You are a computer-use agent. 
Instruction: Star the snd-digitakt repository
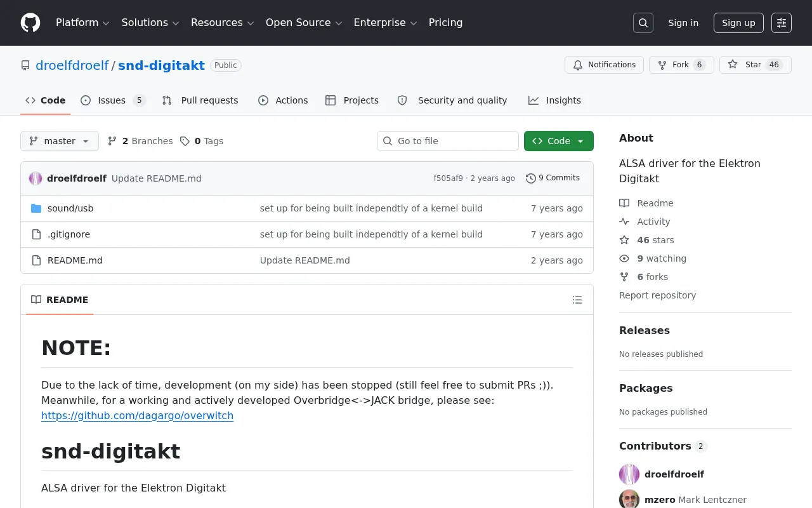pos(756,65)
